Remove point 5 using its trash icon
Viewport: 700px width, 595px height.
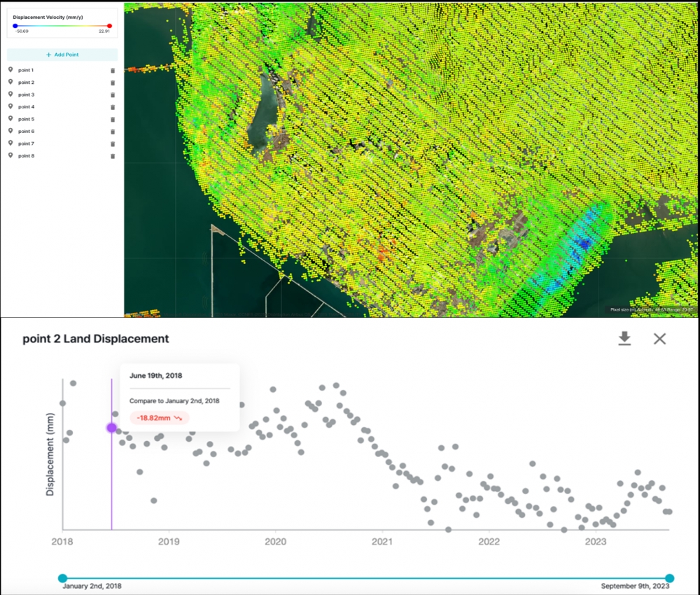[x=113, y=120]
